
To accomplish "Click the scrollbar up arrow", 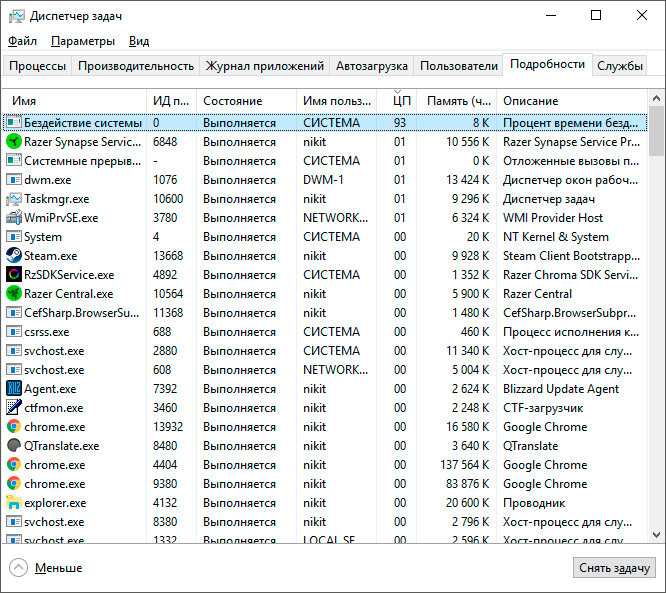I will click(656, 99).
